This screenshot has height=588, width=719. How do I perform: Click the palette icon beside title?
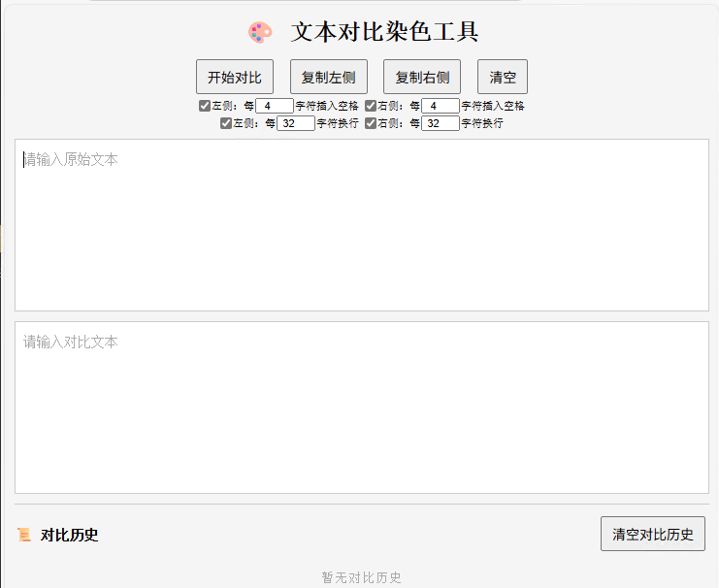(x=260, y=33)
